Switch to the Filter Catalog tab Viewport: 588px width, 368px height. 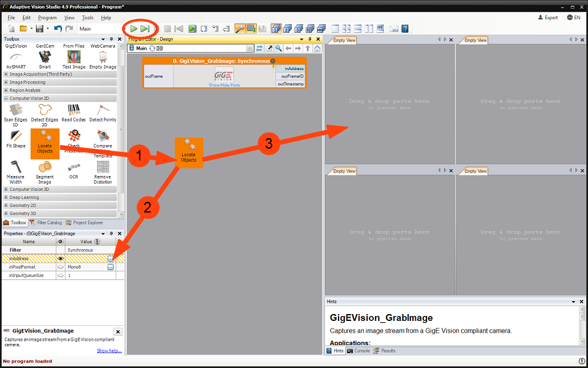pos(47,222)
